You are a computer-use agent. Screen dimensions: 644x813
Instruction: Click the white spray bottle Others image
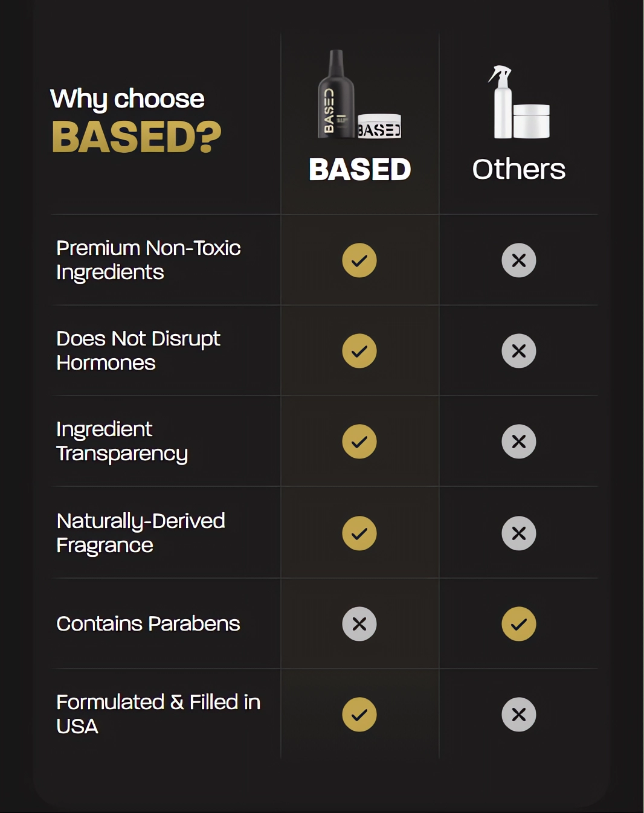point(519,102)
